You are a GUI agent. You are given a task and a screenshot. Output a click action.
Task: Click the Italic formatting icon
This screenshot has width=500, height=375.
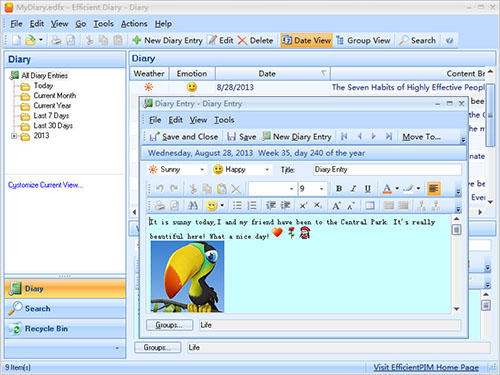tap(353, 189)
